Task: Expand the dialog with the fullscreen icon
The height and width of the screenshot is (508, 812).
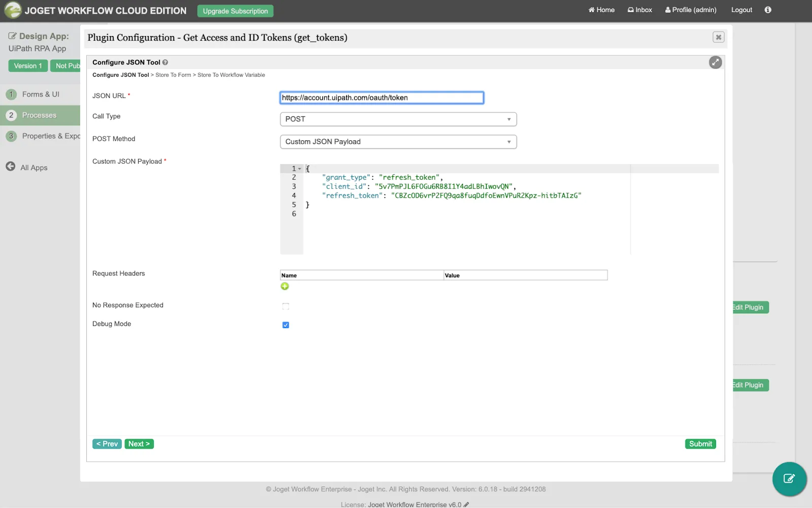Action: click(x=715, y=62)
